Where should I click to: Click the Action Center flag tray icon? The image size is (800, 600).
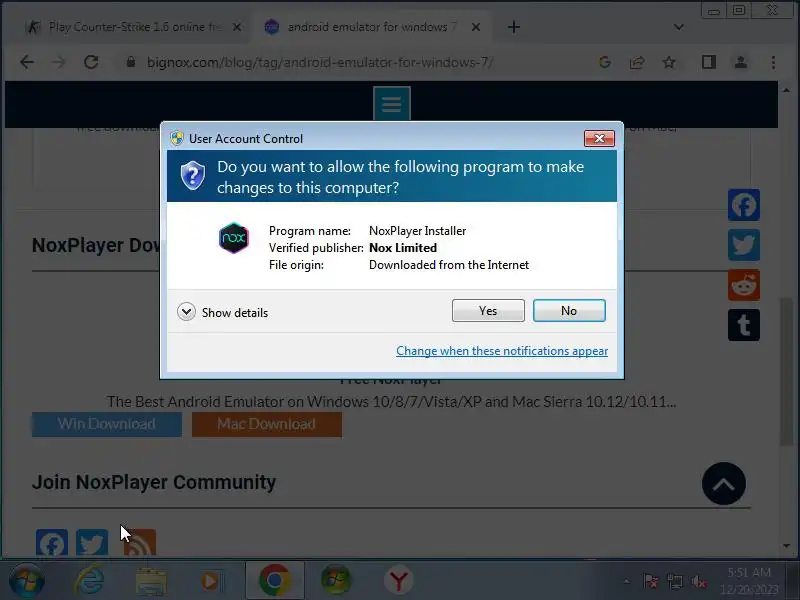coord(651,581)
